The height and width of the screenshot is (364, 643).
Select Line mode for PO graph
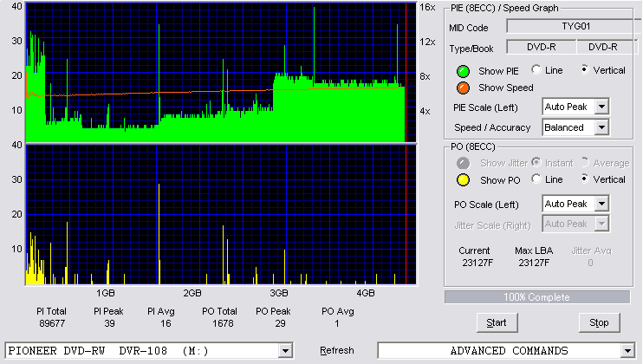(x=536, y=179)
